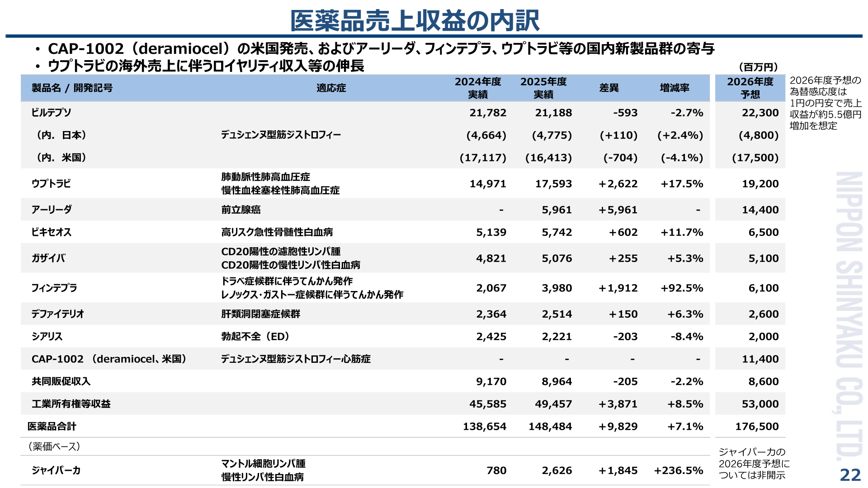Click フィンテプラ's growth rate +92.5%

point(682,288)
